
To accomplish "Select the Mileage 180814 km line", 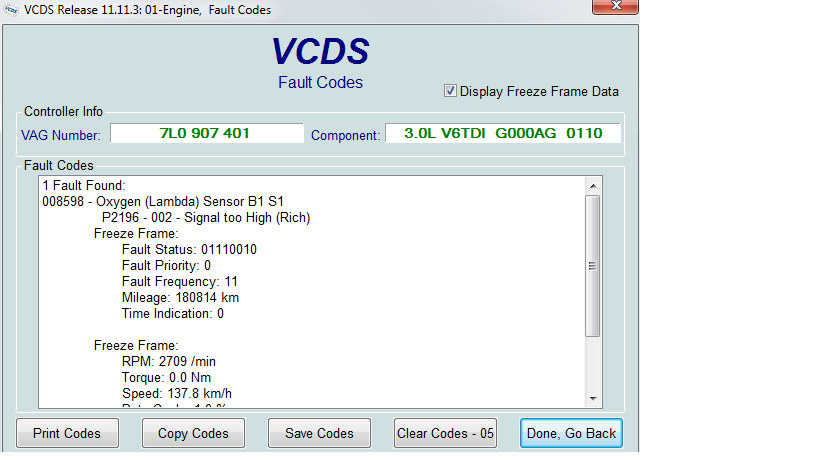I will (180, 297).
